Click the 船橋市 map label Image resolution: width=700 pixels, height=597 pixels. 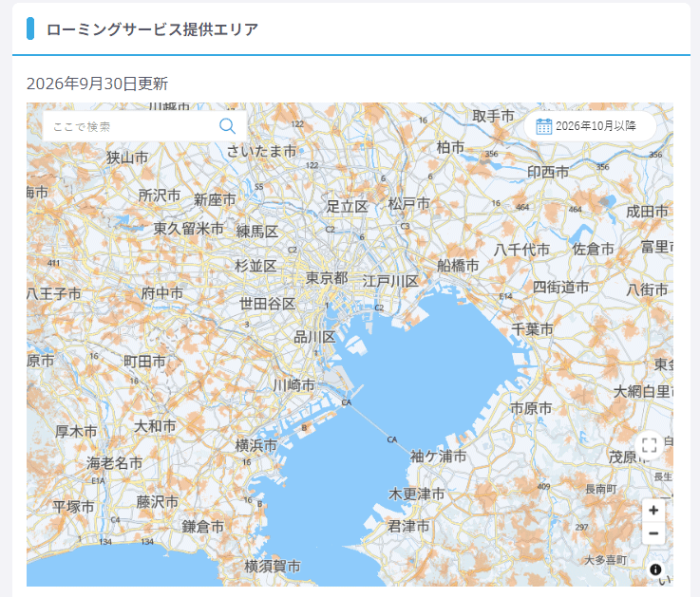pos(458,266)
